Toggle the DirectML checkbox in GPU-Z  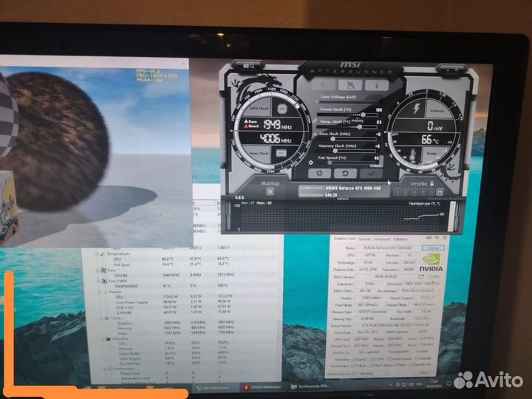tap(417, 358)
